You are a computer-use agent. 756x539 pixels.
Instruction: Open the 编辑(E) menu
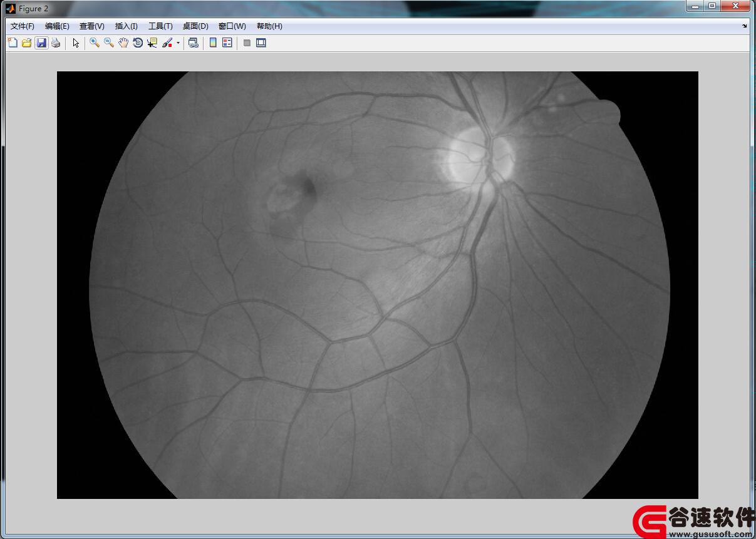tap(57, 26)
